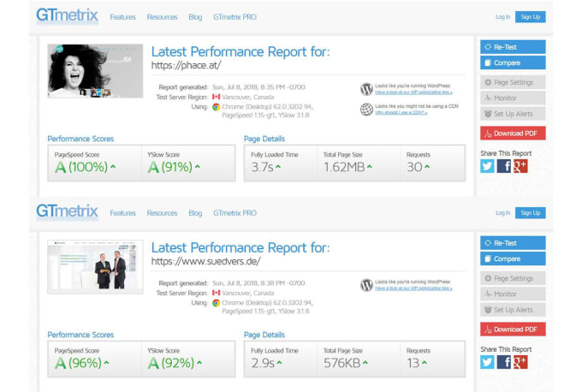582x392 pixels.
Task: Click the https://phace.at/ URL text
Action: (x=186, y=66)
